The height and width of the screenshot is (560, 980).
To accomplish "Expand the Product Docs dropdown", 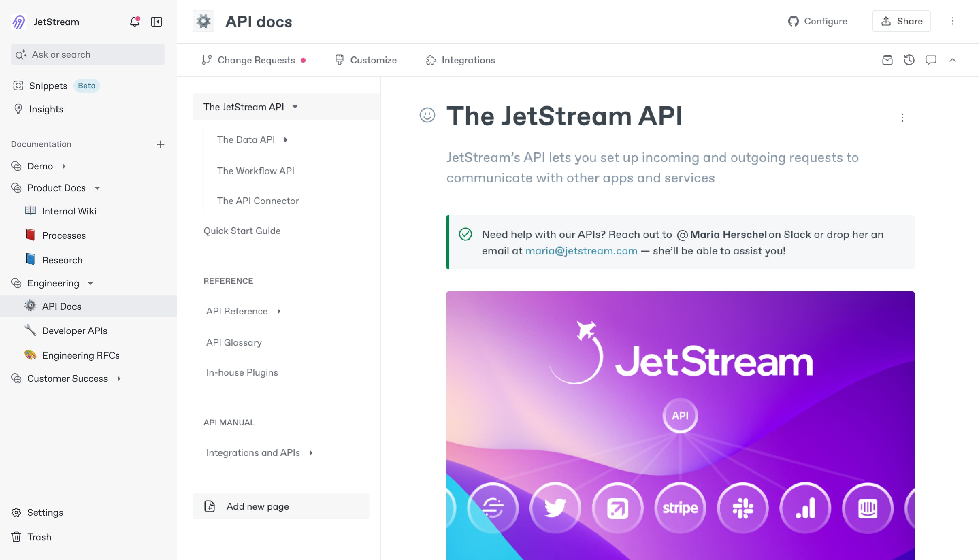I will [96, 188].
